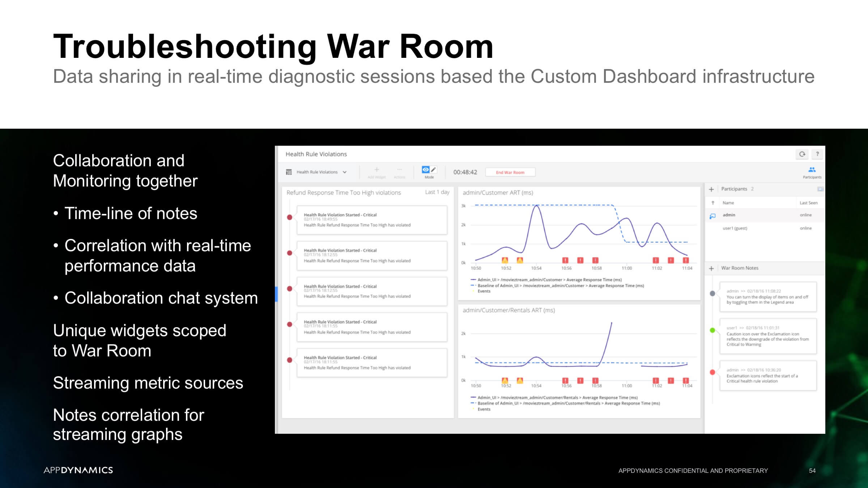868x488 pixels.
Task: Open help with the question mark icon
Action: click(x=817, y=154)
